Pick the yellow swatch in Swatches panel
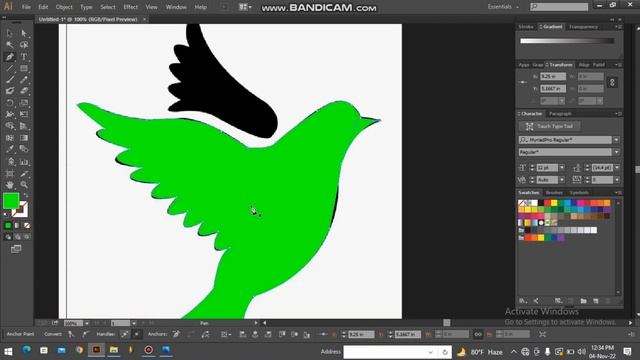Viewport: 640px width, 360px height. click(554, 203)
